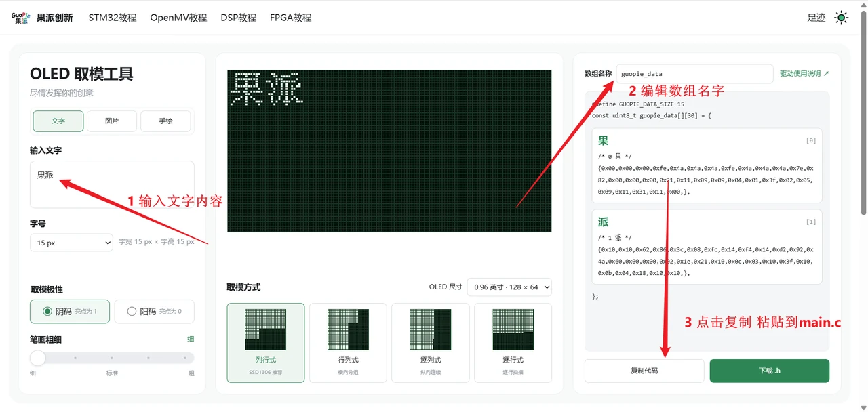This screenshot has width=868, height=412.
Task: Select the 逐列式 scan mode card
Action: pos(431,343)
